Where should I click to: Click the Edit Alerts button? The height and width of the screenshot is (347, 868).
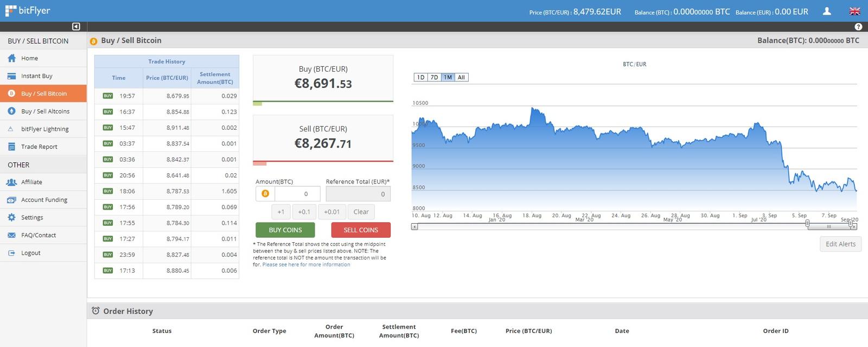[840, 244]
